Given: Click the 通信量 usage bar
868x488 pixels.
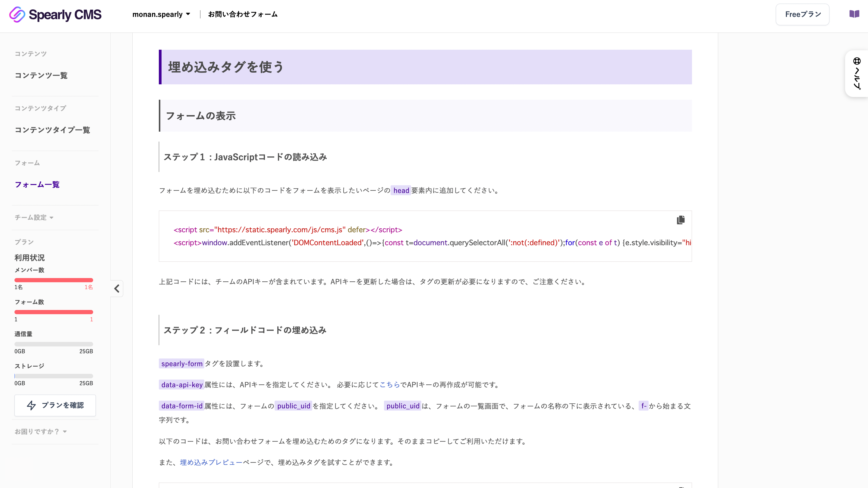Looking at the screenshot, I should pyautogui.click(x=54, y=344).
